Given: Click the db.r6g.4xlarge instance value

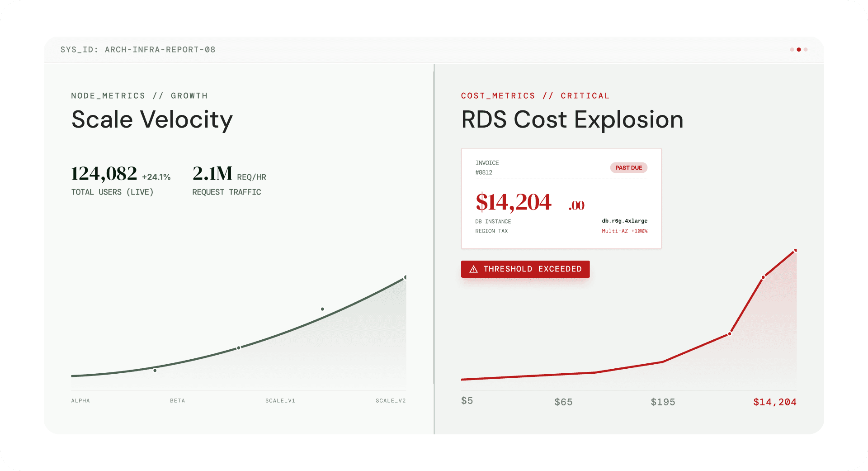Looking at the screenshot, I should [624, 221].
